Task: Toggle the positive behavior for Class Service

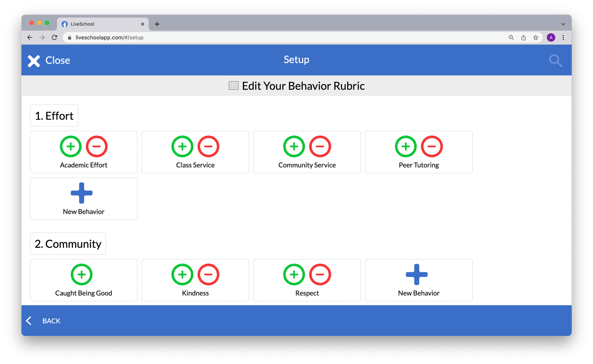Action: coord(182,146)
